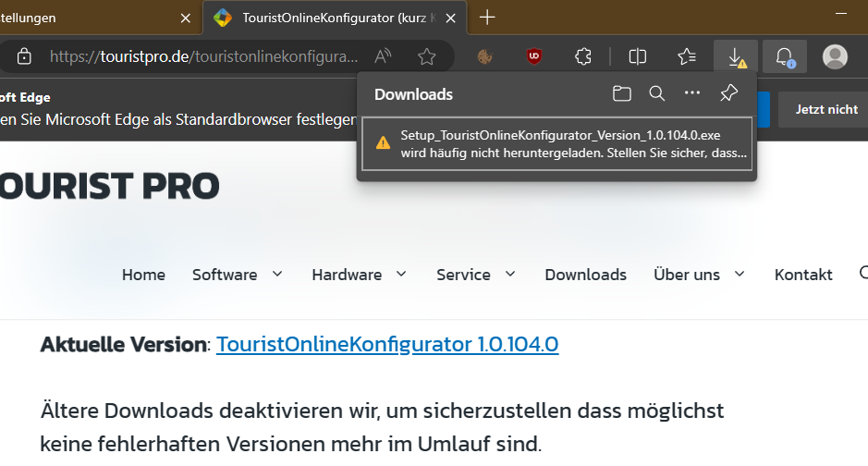The height and width of the screenshot is (466, 868).
Task: Pin the Downloads panel
Action: click(728, 93)
